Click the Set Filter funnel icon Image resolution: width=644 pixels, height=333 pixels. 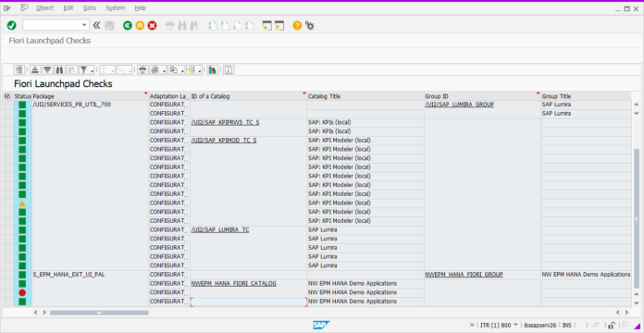point(83,69)
